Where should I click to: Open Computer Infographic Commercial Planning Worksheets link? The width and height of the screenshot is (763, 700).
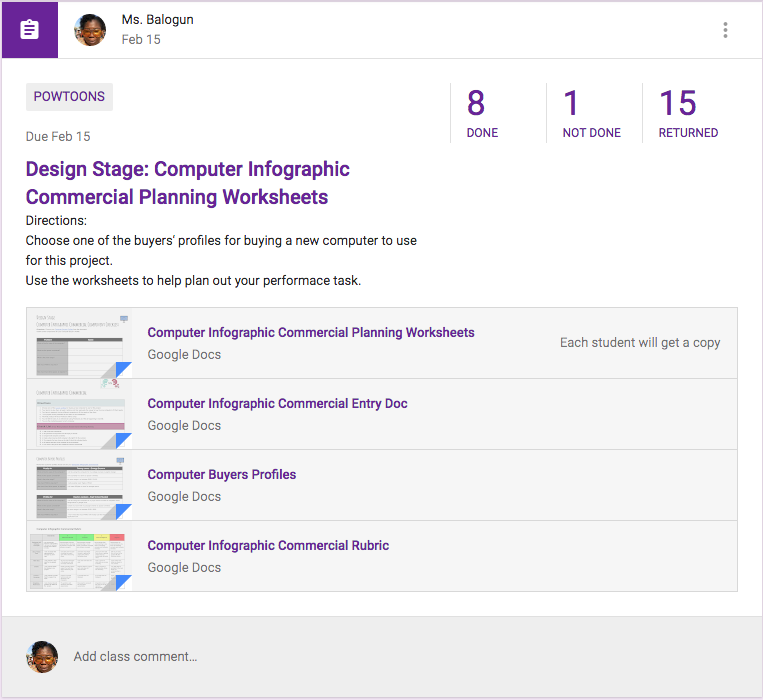311,333
